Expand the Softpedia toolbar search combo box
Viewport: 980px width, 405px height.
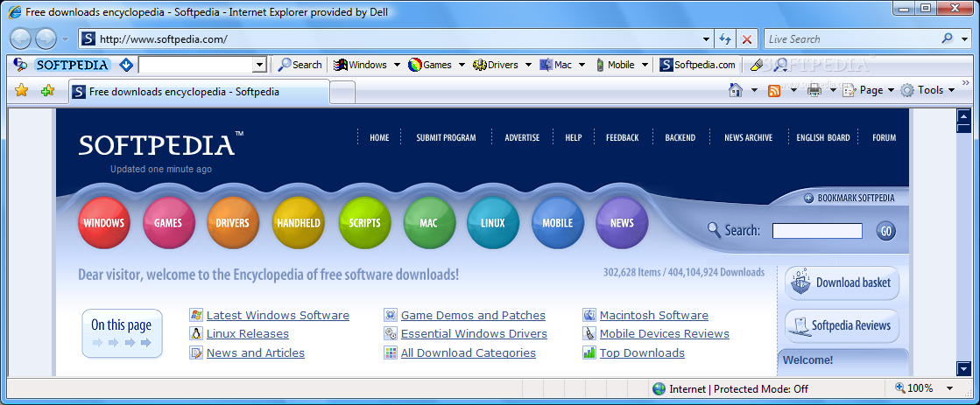pyautogui.click(x=260, y=64)
